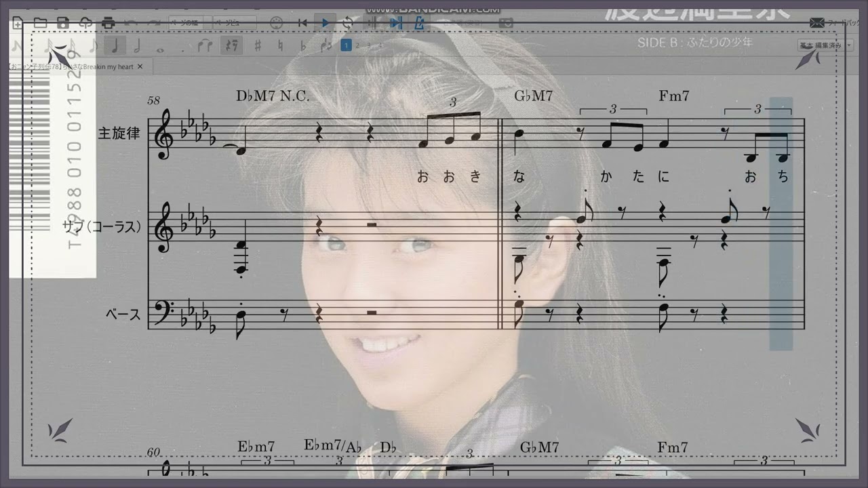Select voice 3
This screenshot has height=488, width=868.
[369, 45]
